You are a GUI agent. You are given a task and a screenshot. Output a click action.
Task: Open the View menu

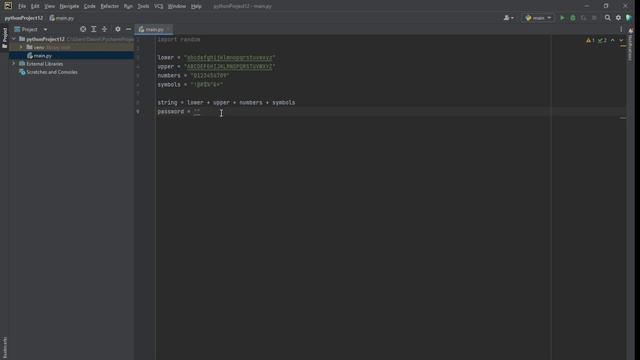click(x=49, y=6)
